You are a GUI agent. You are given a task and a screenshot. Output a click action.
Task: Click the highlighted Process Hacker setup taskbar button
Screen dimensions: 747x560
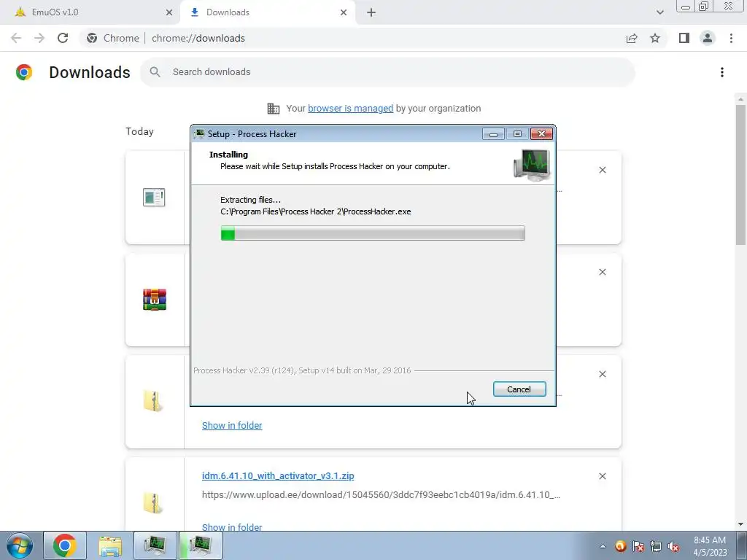201,545
